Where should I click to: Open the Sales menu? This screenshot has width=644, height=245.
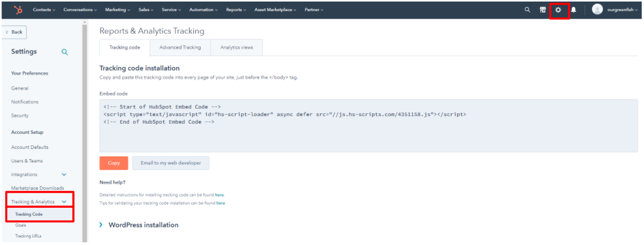point(146,10)
